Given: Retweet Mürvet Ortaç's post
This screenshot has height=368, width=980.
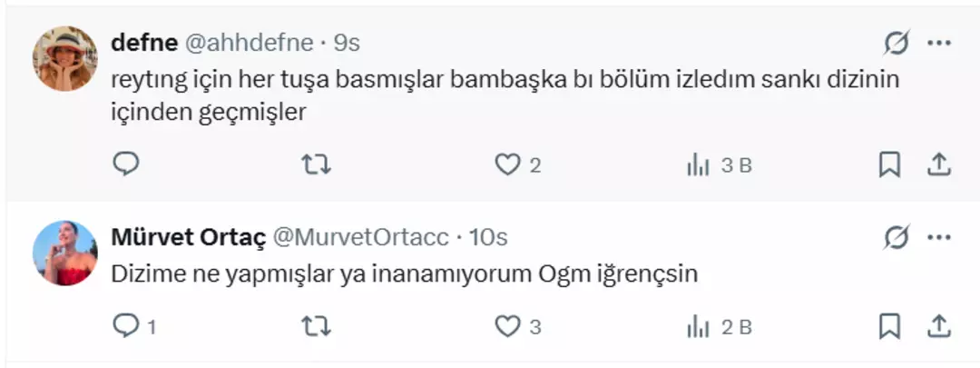Looking at the screenshot, I should (x=316, y=326).
